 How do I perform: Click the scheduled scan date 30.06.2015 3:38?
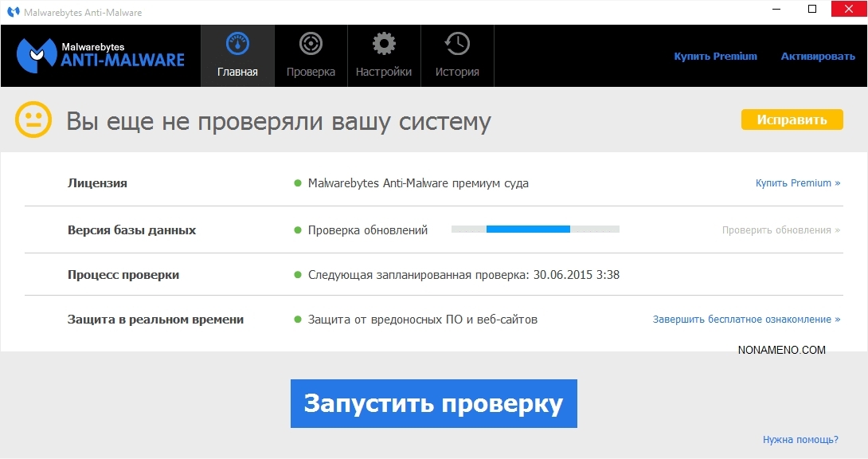pos(577,275)
